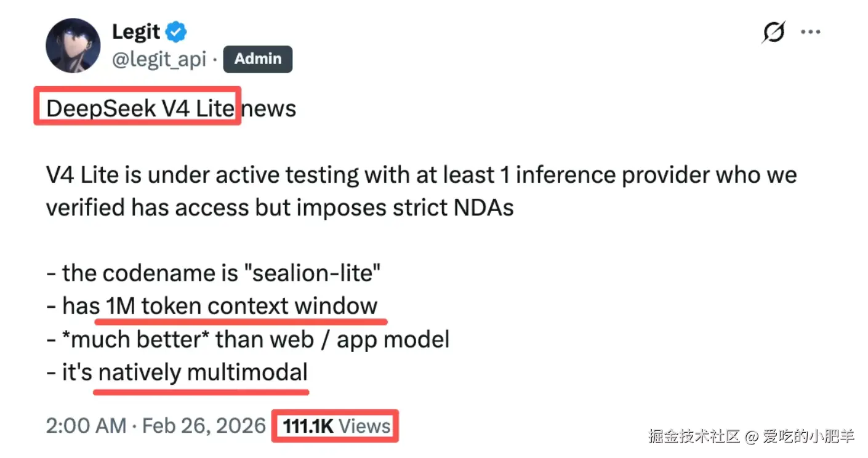Open the @legit_api handle link
868x458 pixels.
(159, 60)
